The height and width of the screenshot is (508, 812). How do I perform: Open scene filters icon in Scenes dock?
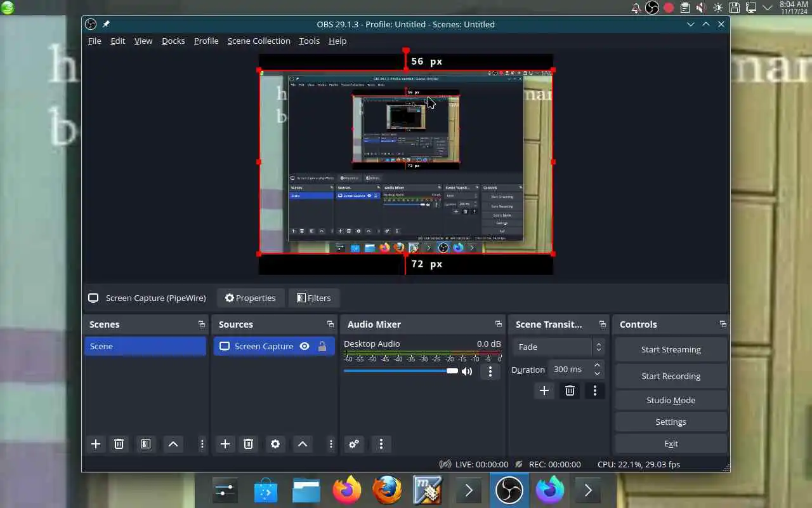[146, 444]
